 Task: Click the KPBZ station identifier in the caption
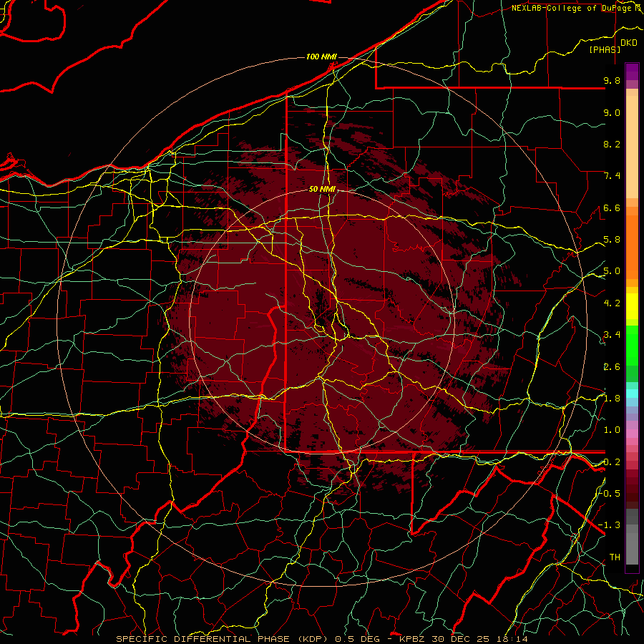tap(412, 639)
